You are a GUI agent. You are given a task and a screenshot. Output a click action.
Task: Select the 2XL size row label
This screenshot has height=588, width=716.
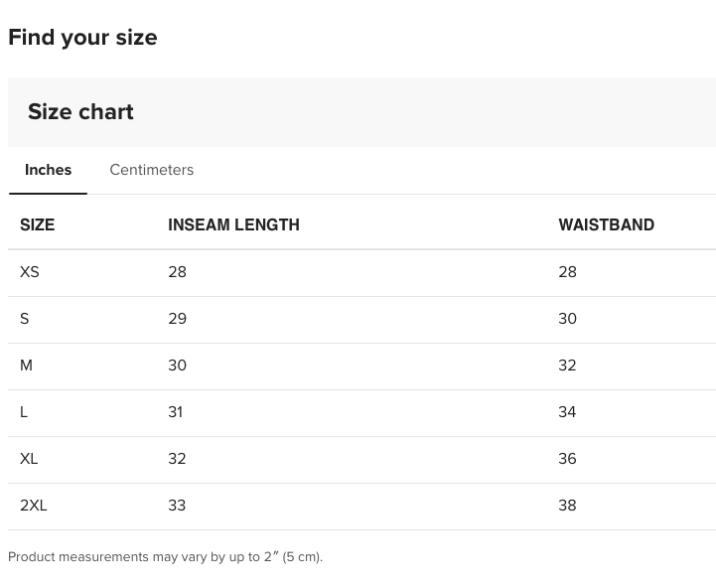coord(34,506)
